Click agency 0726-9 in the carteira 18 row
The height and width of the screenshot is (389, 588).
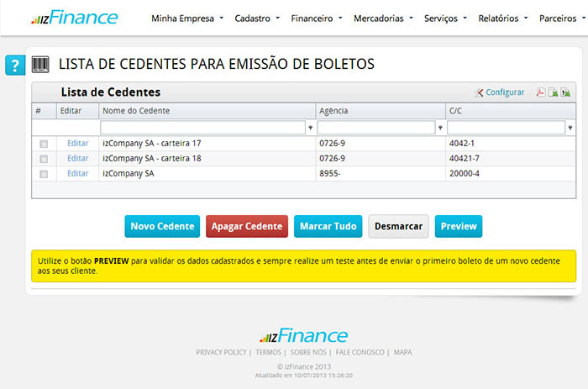(332, 158)
